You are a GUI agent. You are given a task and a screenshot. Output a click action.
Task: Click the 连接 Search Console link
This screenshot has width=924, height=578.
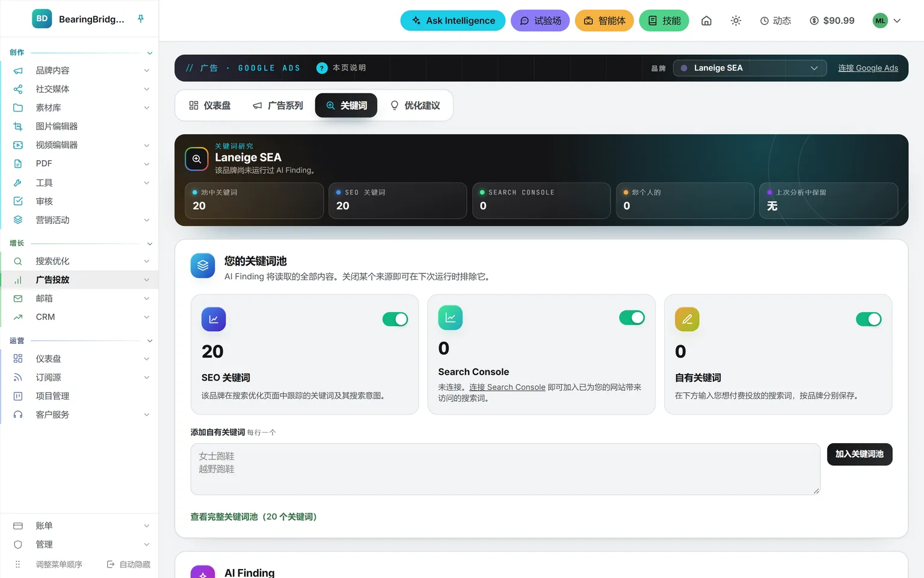pyautogui.click(x=507, y=387)
